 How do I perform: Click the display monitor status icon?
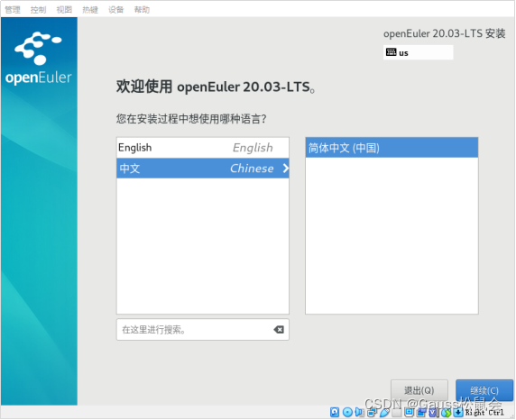(409, 412)
